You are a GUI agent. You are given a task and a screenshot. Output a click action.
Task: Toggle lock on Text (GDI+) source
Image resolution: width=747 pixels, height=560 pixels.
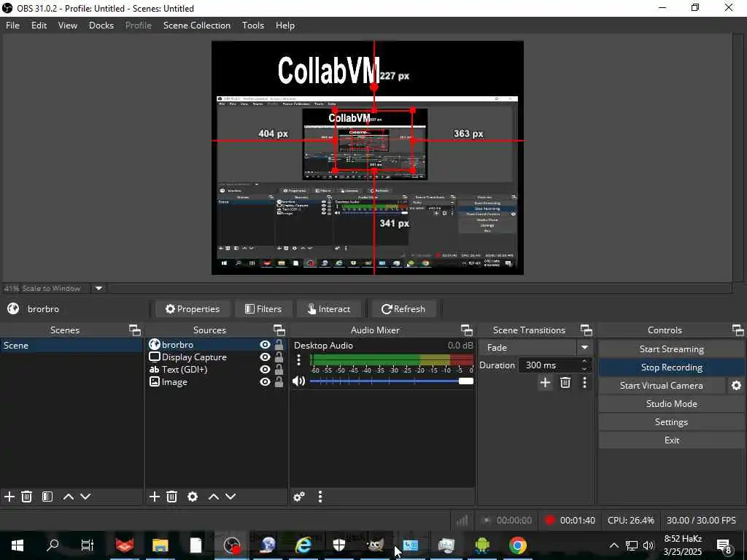(x=279, y=369)
